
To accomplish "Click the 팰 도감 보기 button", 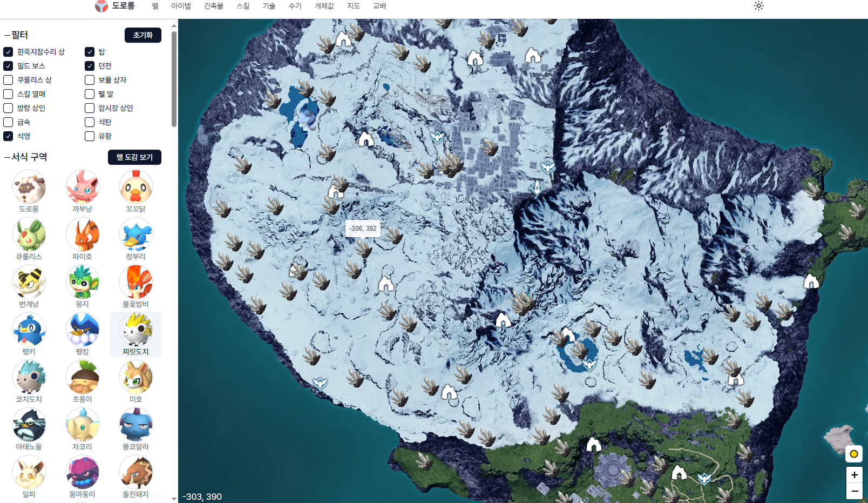I will (135, 157).
